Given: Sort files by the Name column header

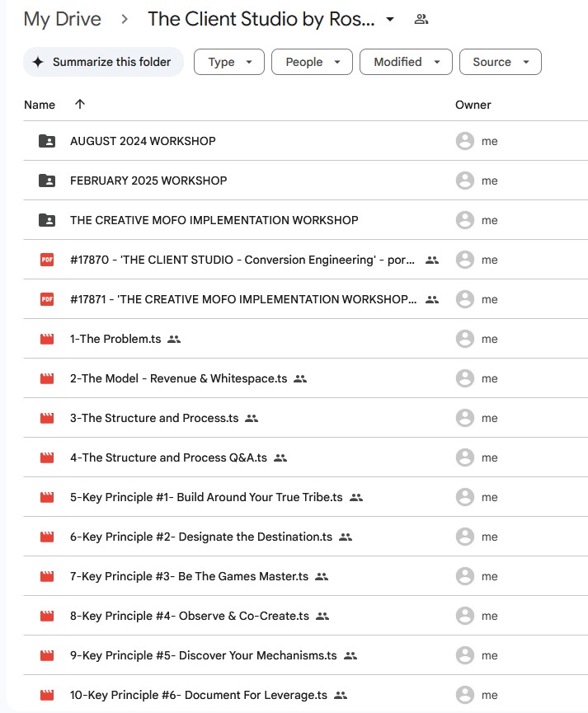Looking at the screenshot, I should [40, 105].
